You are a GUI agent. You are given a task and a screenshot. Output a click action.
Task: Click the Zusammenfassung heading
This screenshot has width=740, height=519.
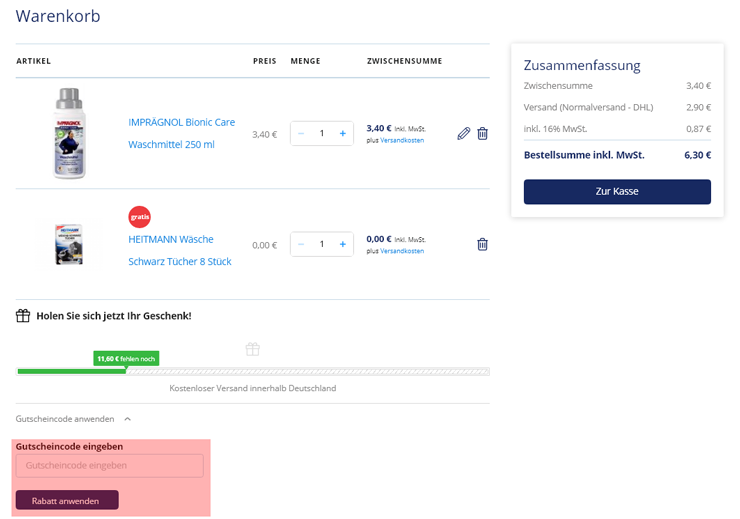click(x=582, y=65)
